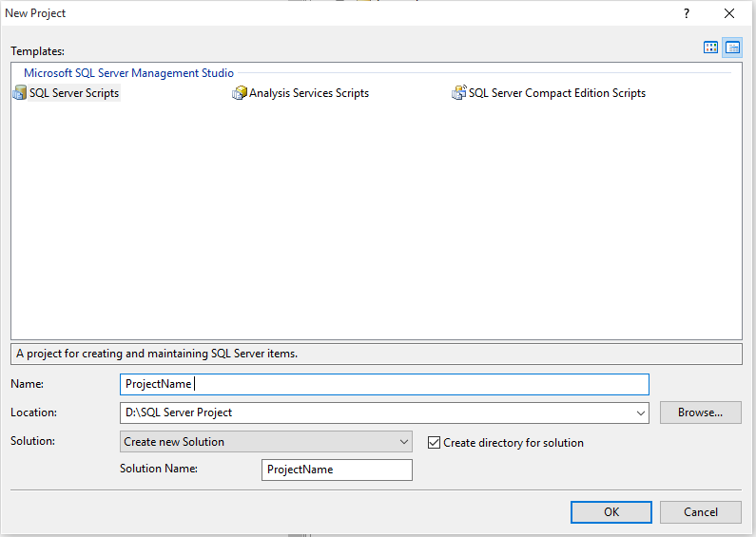Viewport: 756px width, 537px height.
Task: Click the Create directory for solution label
Action: pyautogui.click(x=513, y=443)
